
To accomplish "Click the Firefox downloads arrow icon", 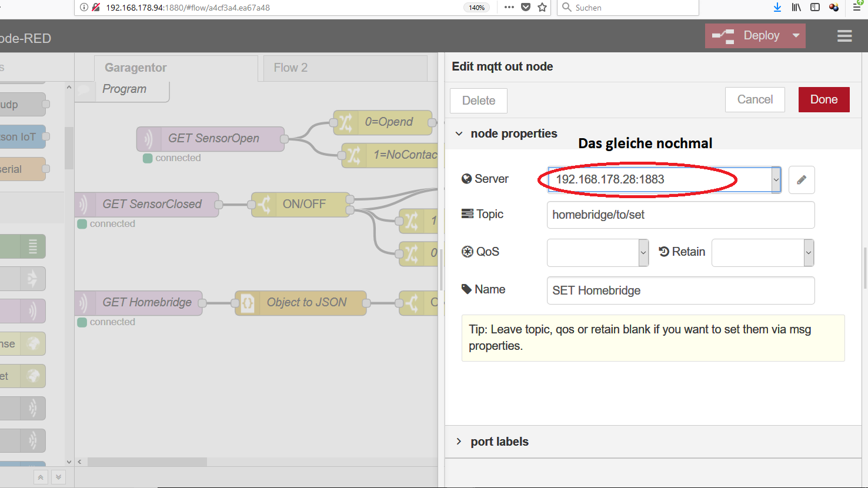I will (x=777, y=7).
